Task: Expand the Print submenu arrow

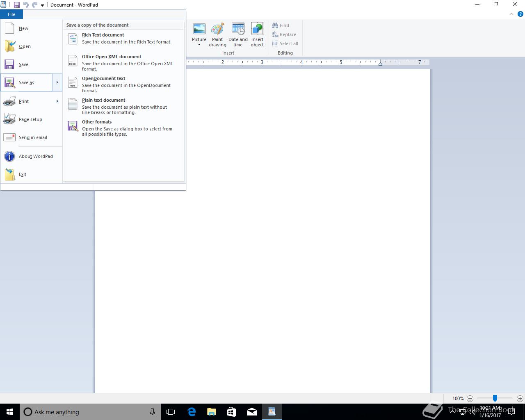Action: coord(57,101)
